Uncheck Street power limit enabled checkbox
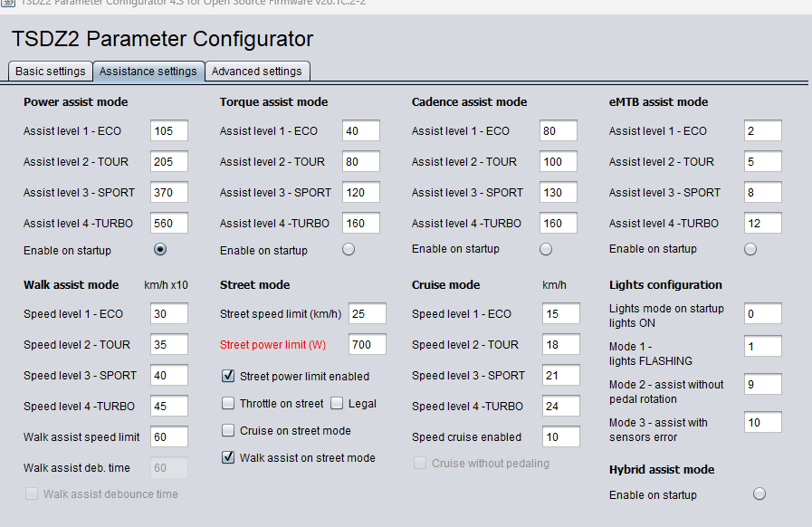Screen dimensions: 812x527 click(x=228, y=376)
